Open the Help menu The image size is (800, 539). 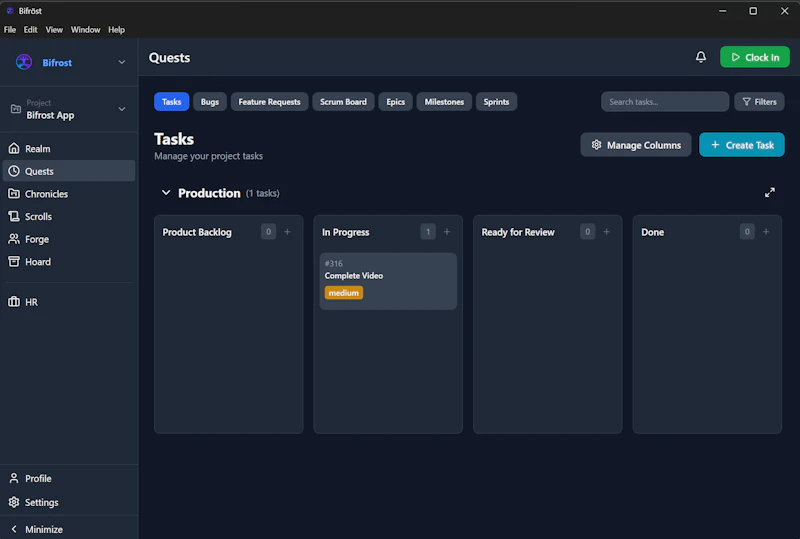(x=116, y=30)
